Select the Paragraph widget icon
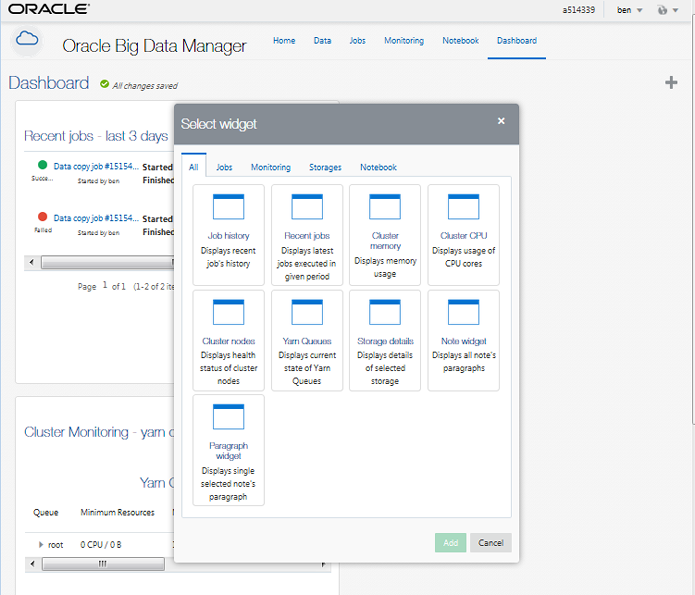Image resolution: width=695 pixels, height=595 pixels. pos(228,417)
